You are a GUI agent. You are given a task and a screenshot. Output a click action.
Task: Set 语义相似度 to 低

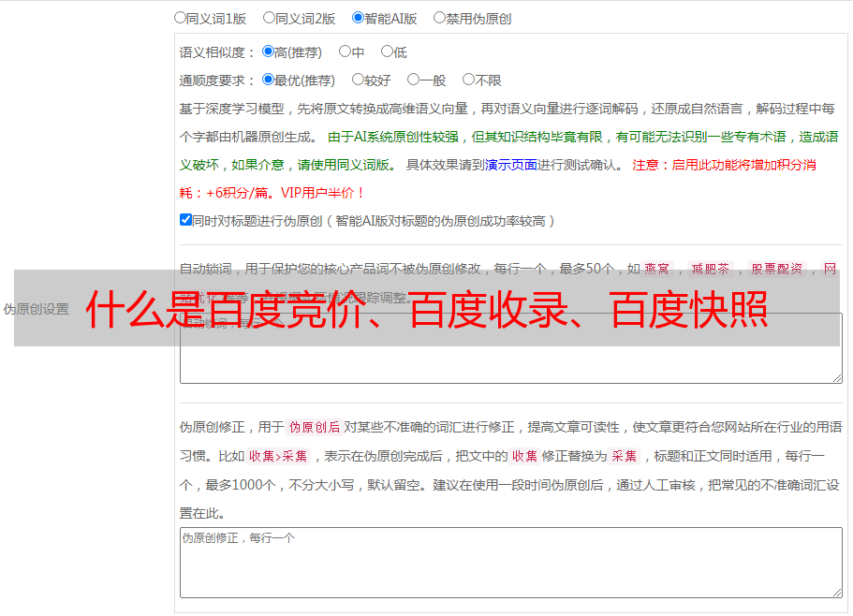[x=387, y=51]
